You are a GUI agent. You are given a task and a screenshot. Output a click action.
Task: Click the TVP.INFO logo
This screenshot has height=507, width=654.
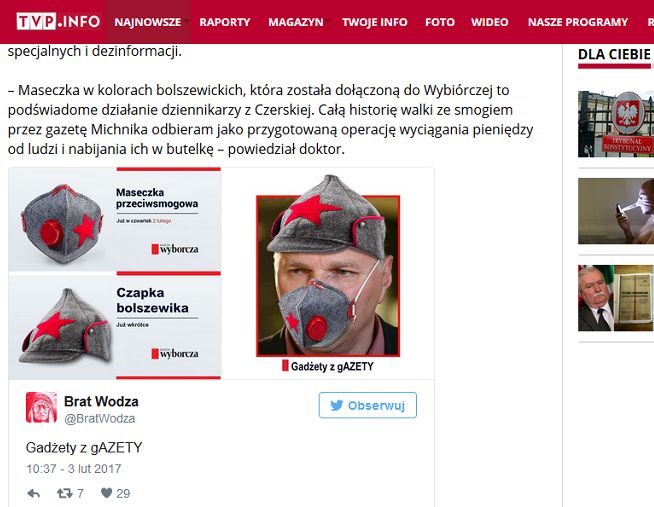click(x=58, y=21)
